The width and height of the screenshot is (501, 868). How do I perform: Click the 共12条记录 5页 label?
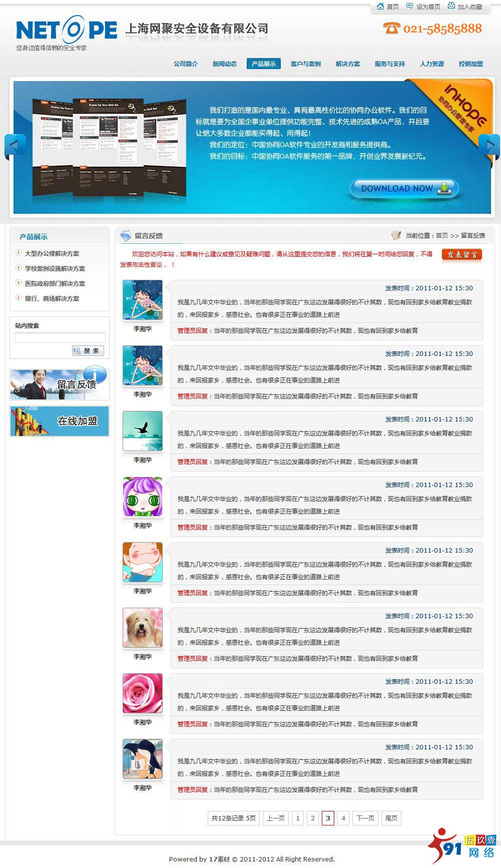[234, 818]
